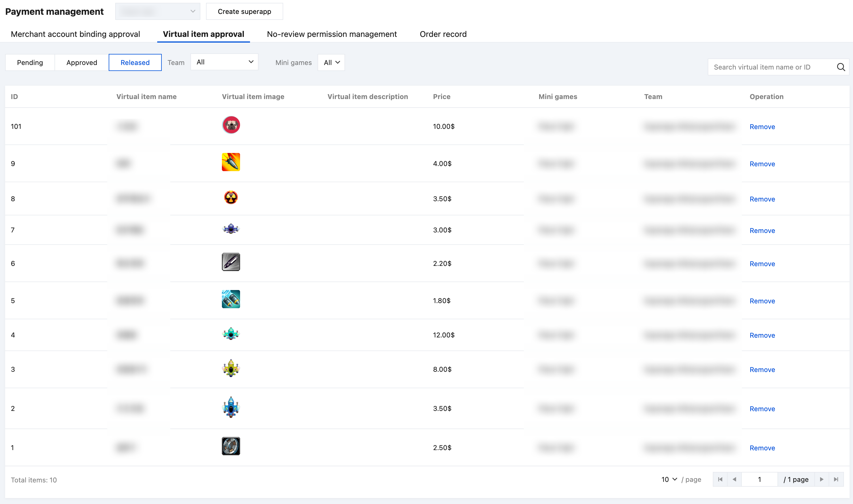
Task: Open the items per page dropdown
Action: 669,479
